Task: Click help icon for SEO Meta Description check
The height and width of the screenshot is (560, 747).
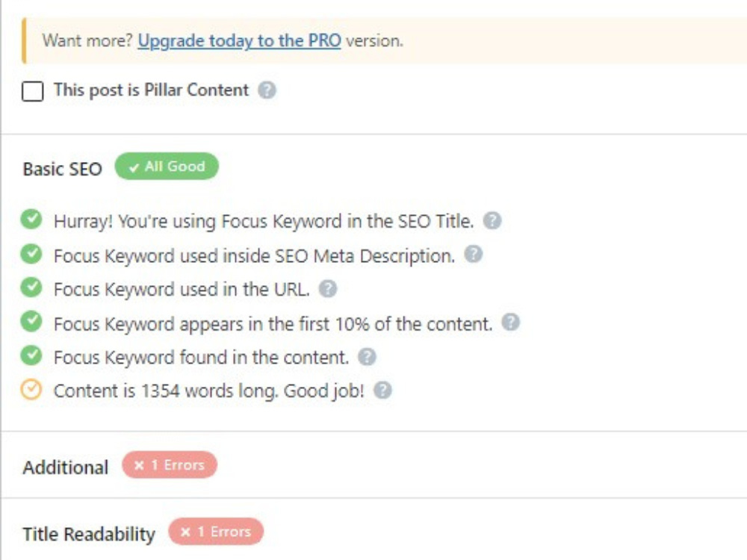Action: pyautogui.click(x=473, y=255)
